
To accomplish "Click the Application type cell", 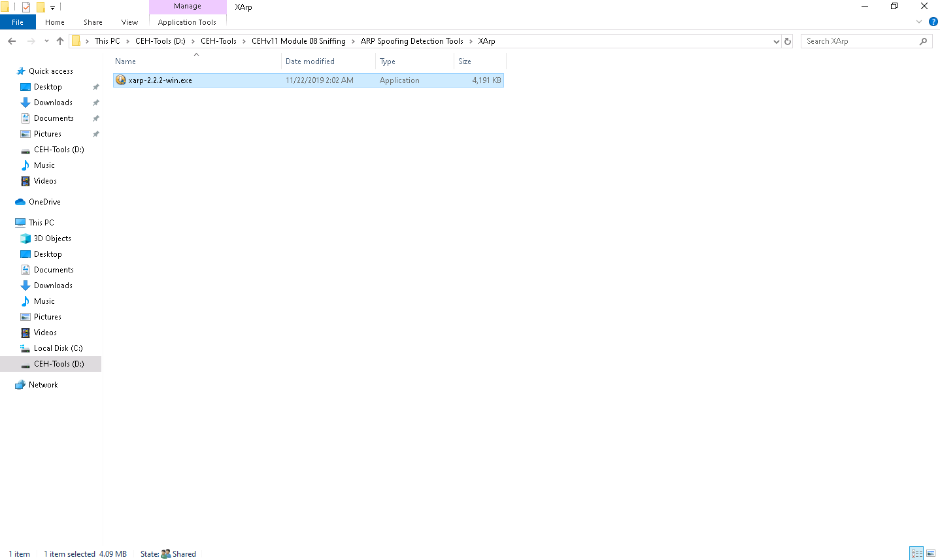I will (x=399, y=80).
